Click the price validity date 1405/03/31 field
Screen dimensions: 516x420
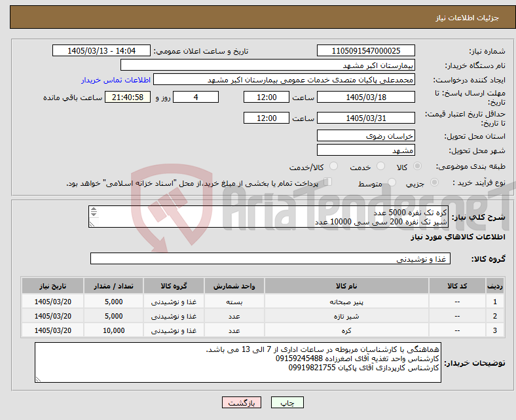(365, 118)
